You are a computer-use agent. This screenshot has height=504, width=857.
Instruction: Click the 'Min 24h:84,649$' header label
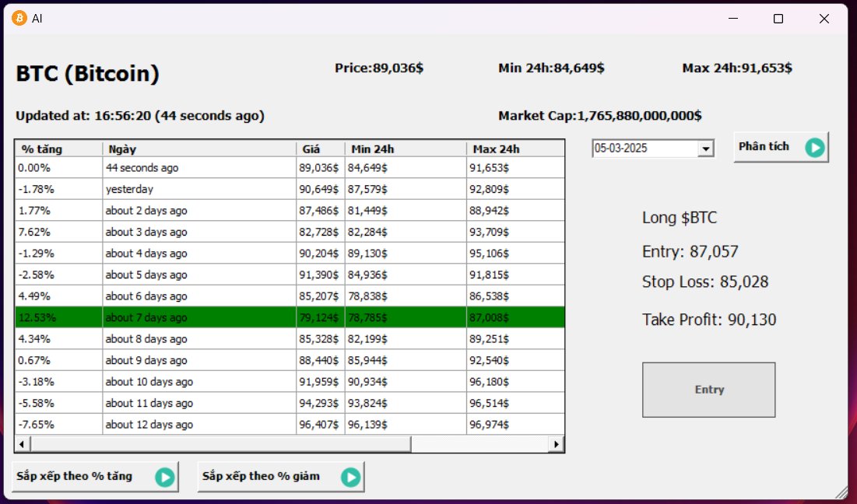click(x=551, y=68)
